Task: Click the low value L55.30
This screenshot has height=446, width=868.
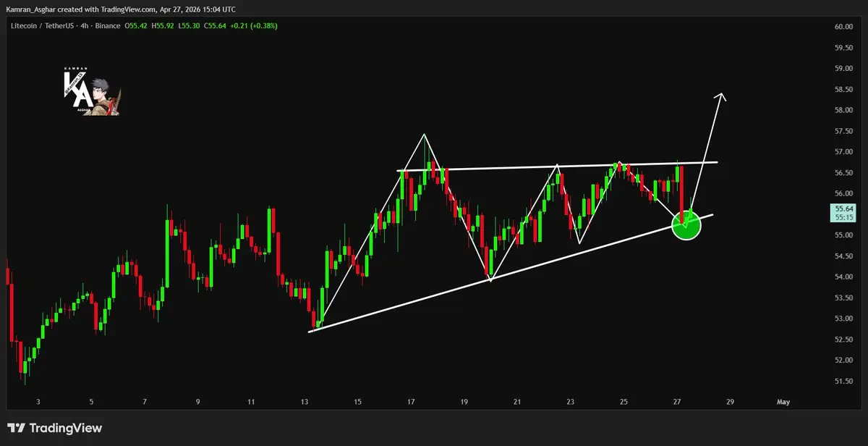Action: [x=191, y=25]
